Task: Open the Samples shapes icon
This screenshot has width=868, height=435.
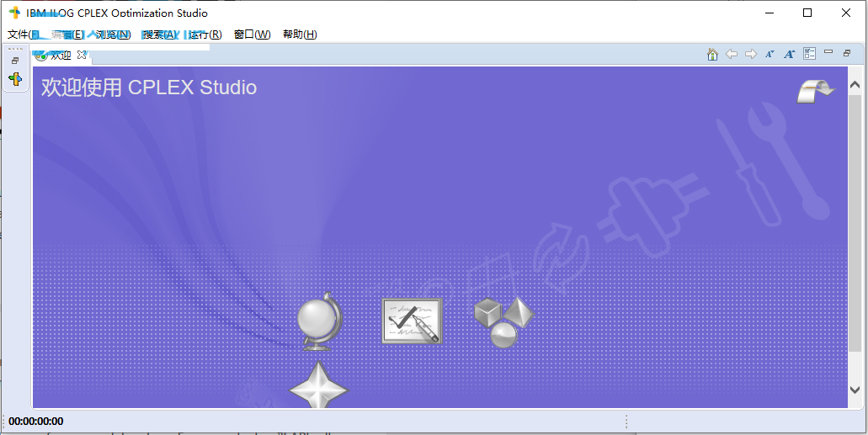Action: point(503,322)
